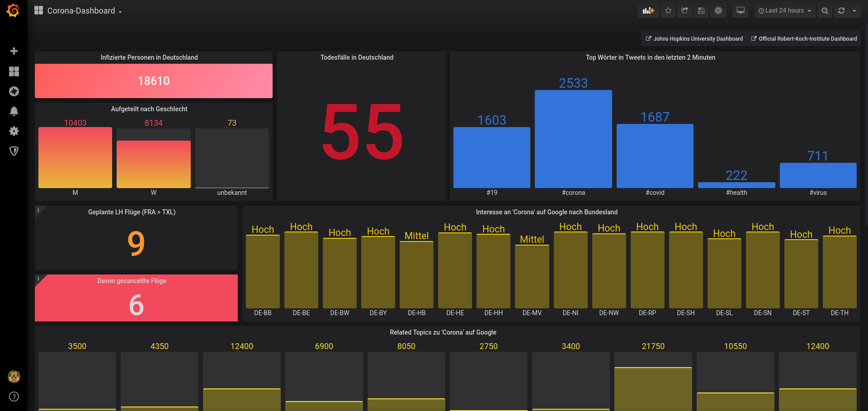Click info corner of Davon gecancellte Flüge panel

point(38,279)
